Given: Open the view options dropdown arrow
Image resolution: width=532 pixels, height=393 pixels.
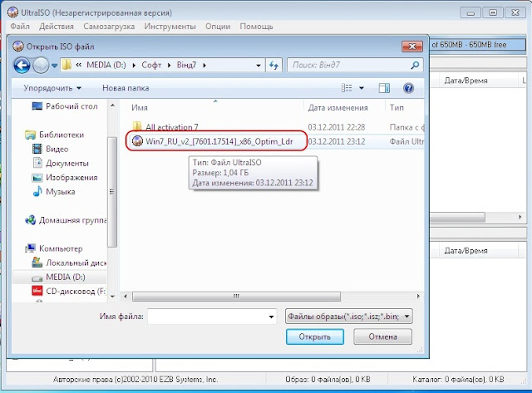Looking at the screenshot, I should coord(362,88).
